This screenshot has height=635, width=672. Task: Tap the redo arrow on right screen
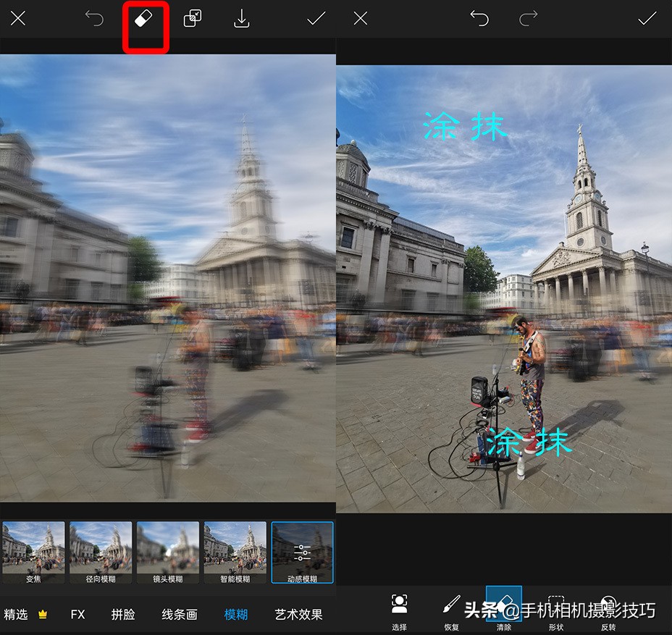pyautogui.click(x=530, y=19)
